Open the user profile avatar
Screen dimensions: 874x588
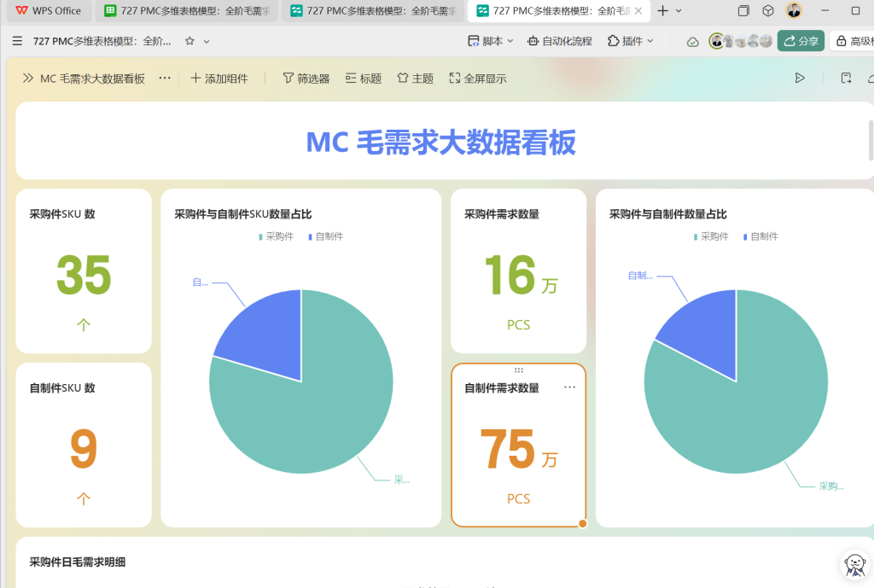click(794, 10)
